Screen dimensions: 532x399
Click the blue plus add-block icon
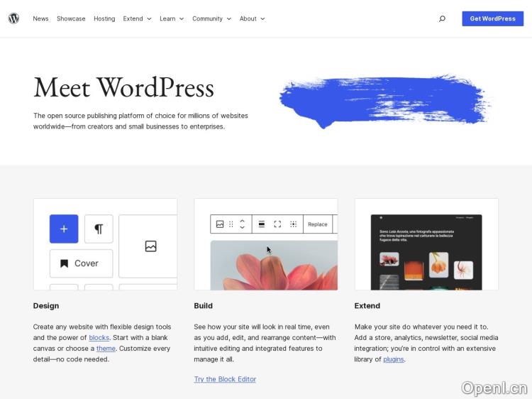pyautogui.click(x=64, y=229)
